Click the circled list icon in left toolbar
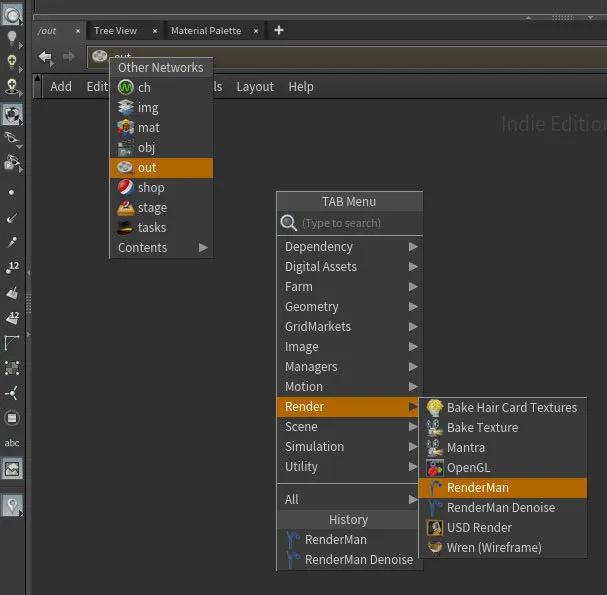 (12, 418)
